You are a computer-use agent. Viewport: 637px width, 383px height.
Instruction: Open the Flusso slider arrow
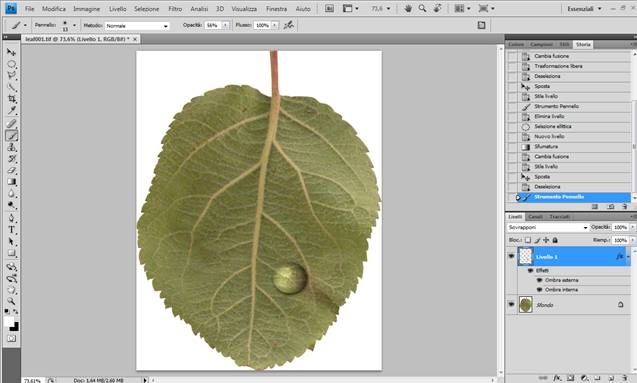(275, 25)
